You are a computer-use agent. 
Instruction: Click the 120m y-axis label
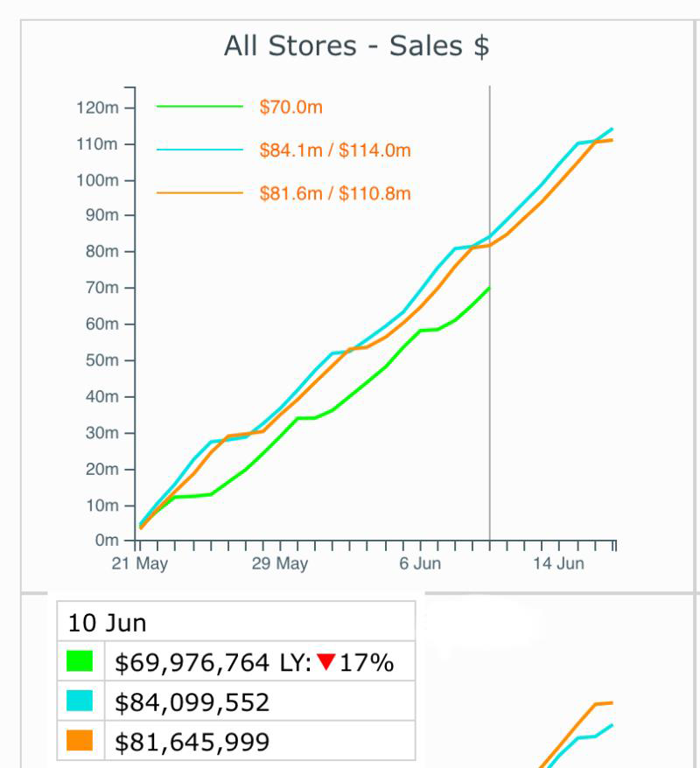98,108
